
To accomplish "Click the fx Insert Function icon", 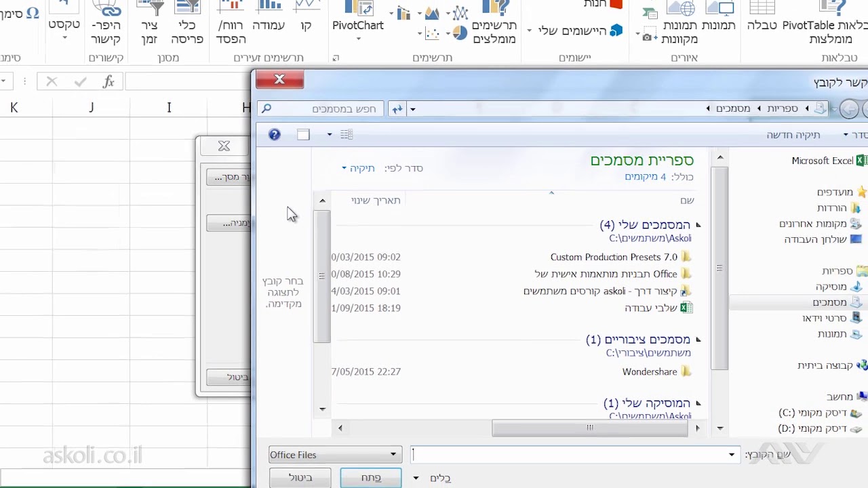I will coord(108,82).
